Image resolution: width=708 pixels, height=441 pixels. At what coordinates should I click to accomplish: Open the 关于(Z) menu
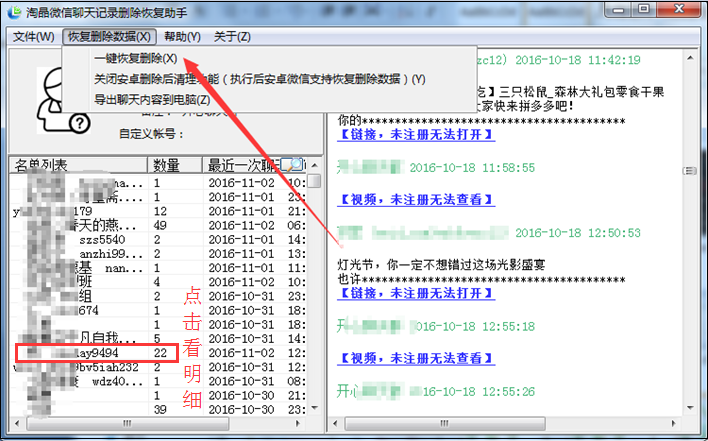[x=232, y=37]
